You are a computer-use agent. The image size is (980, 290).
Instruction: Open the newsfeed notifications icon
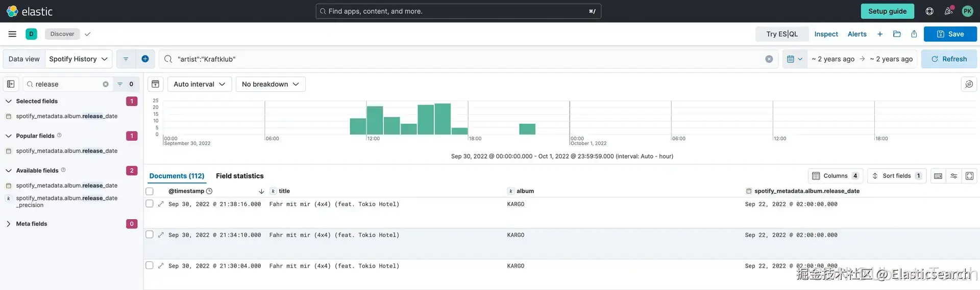click(948, 11)
